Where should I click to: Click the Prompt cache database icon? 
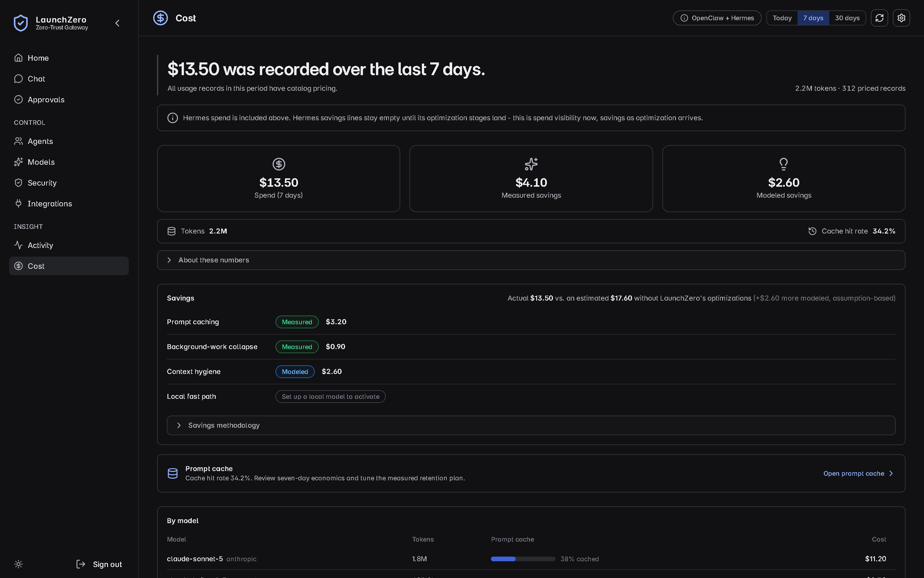(173, 473)
